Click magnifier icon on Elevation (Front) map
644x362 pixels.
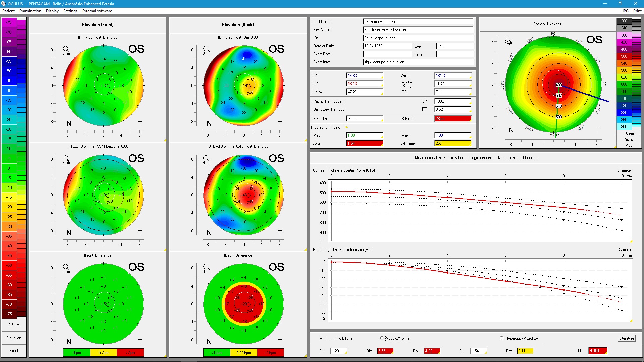pyautogui.click(x=66, y=49)
